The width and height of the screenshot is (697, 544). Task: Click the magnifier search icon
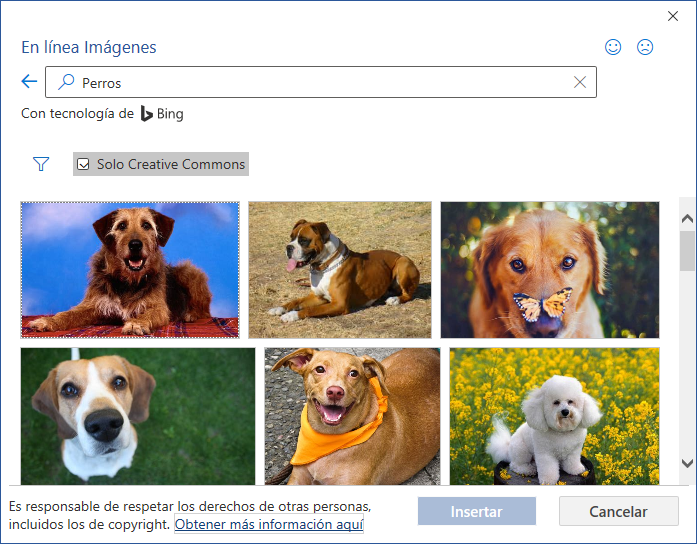pos(66,83)
